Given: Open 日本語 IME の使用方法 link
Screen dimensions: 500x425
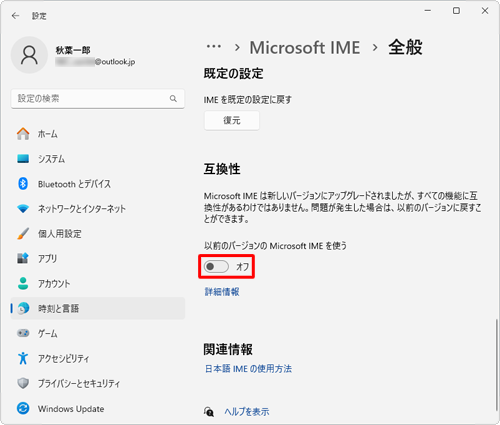Looking at the screenshot, I should pos(248,368).
